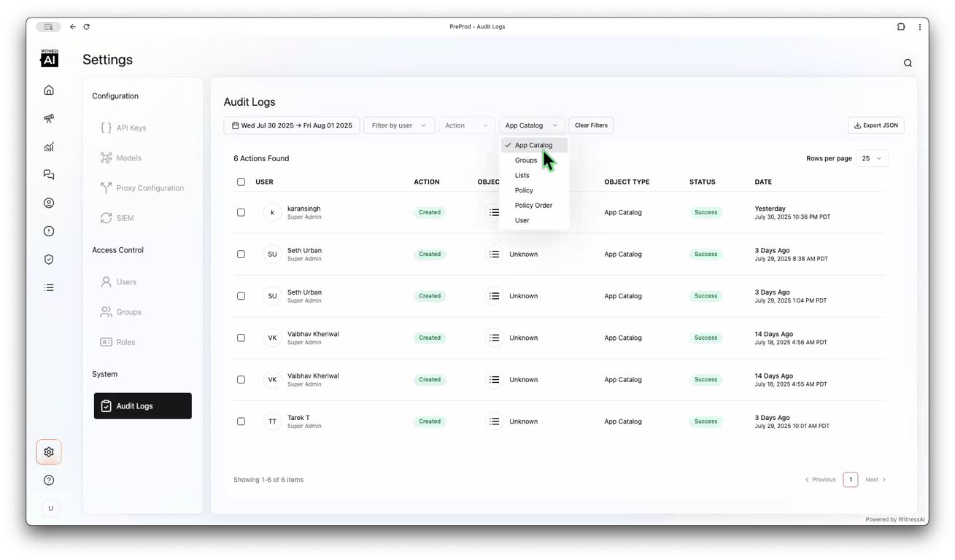Open the browser extensions icon

[901, 27]
